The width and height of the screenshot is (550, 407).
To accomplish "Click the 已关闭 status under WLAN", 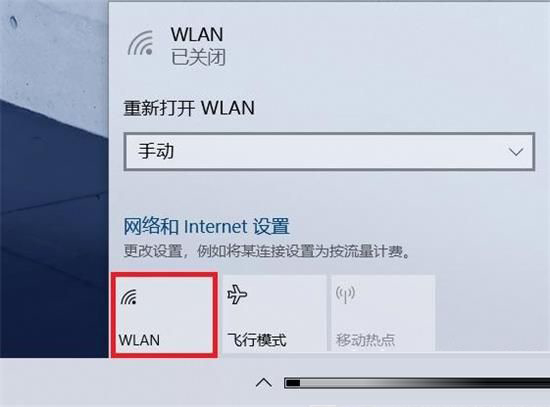I will pyautogui.click(x=198, y=57).
